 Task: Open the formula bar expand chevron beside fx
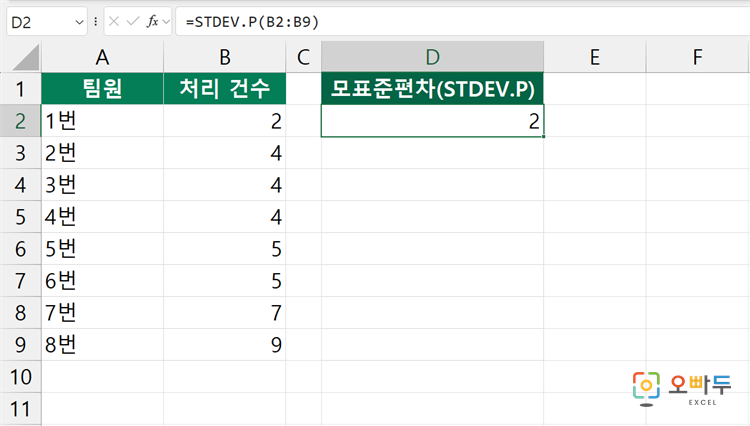click(166, 22)
